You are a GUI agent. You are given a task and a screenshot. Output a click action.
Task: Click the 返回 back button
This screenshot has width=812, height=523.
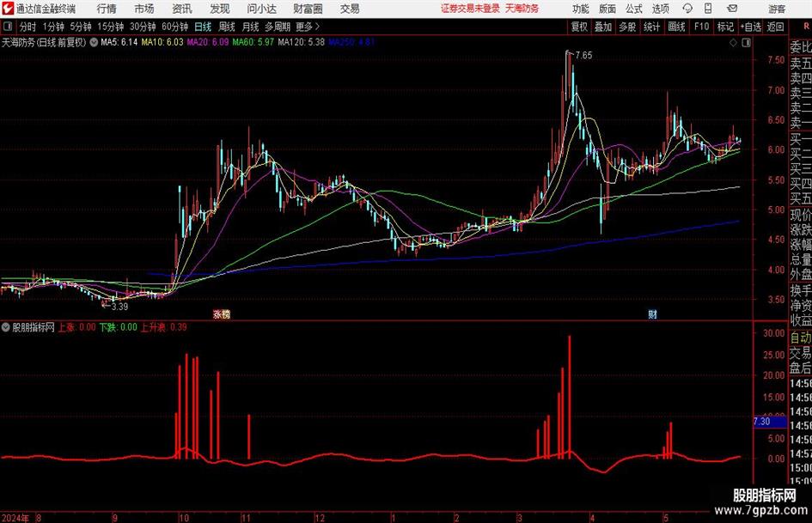(775, 27)
